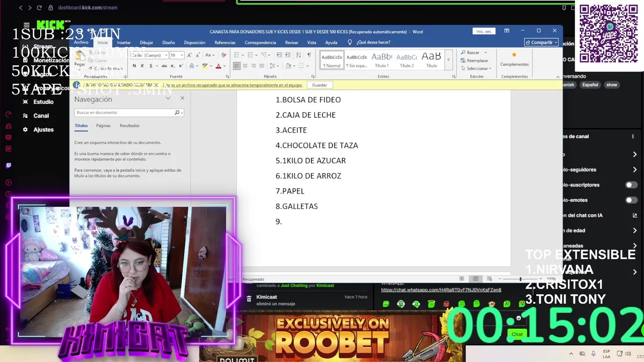Screen dimensions: 644x362
Task: Click the Guardar button in recovery bar
Action: click(319, 85)
